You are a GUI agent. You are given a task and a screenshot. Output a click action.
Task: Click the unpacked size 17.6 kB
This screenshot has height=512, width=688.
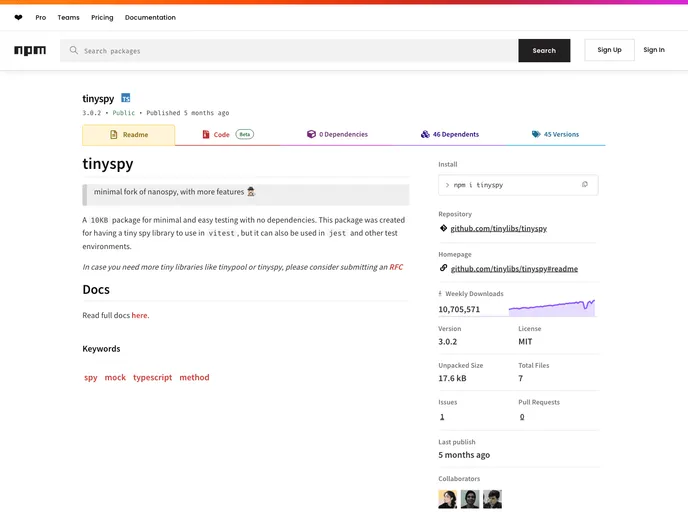[x=452, y=378]
